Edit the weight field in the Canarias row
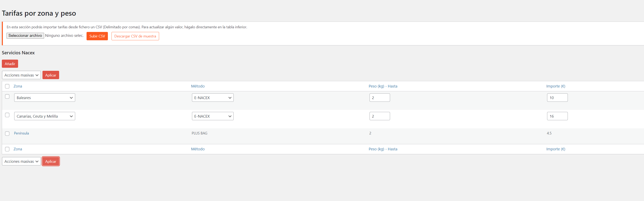 379,116
